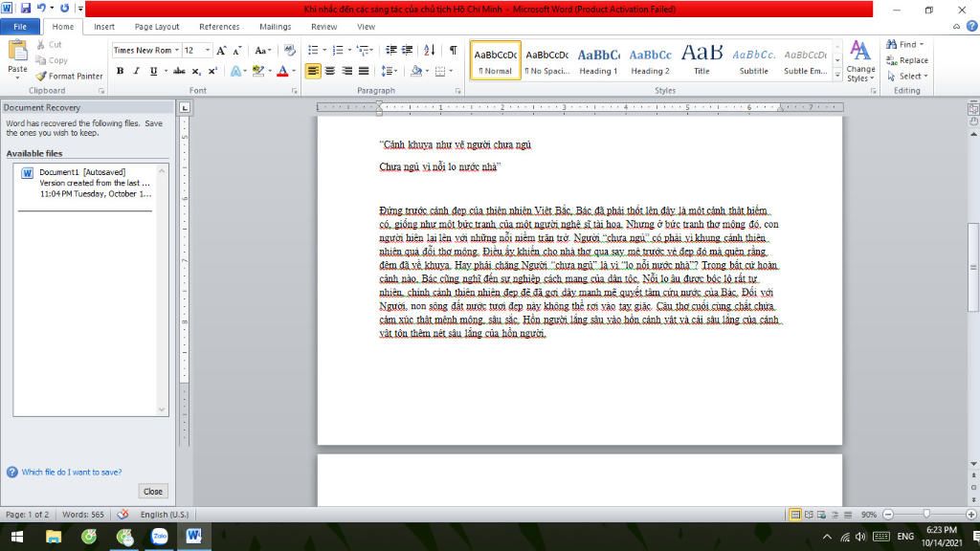The height and width of the screenshot is (551, 980).
Task: Apply the Title style
Action: point(702,60)
